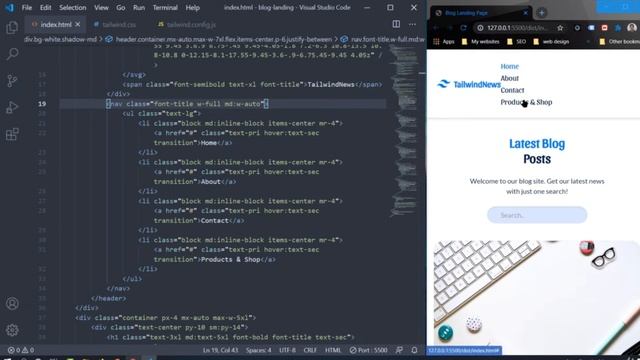Open the Terminal menu

pos(165,7)
